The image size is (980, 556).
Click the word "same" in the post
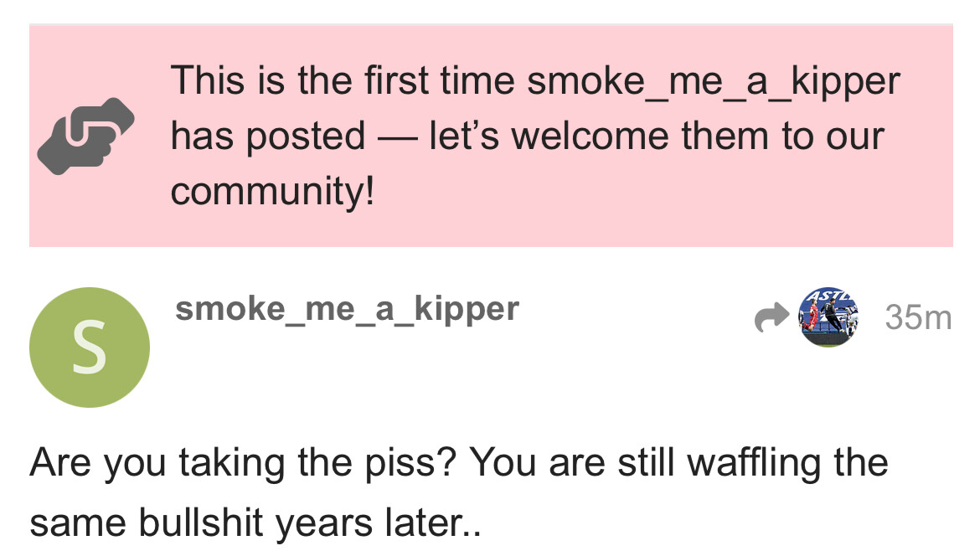tap(77, 523)
